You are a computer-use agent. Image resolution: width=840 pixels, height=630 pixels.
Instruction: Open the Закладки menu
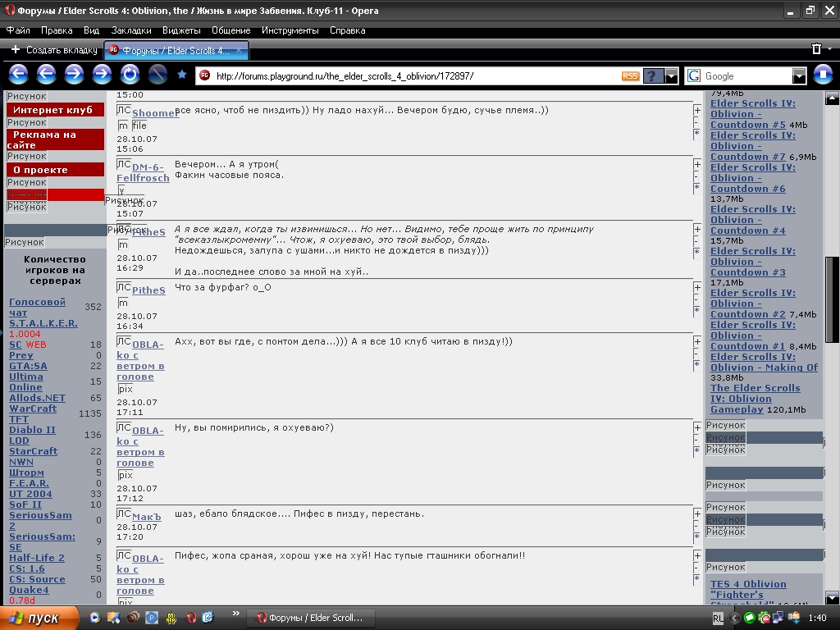click(131, 30)
